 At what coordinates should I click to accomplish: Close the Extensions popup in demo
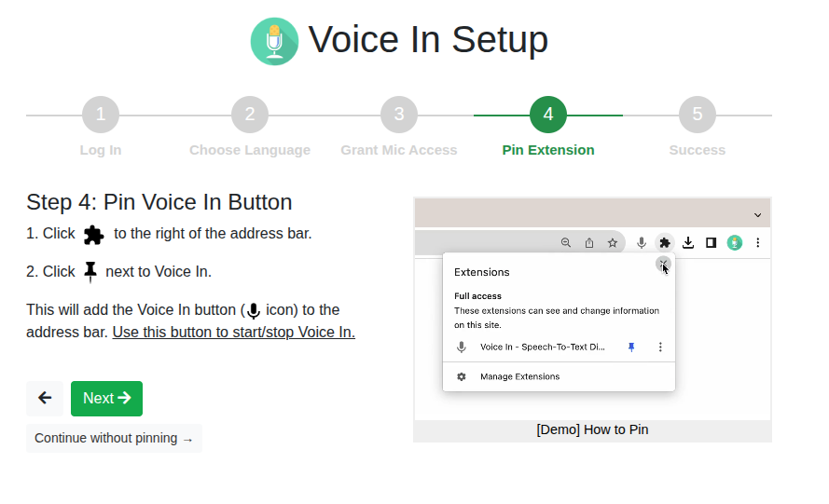pyautogui.click(x=662, y=265)
